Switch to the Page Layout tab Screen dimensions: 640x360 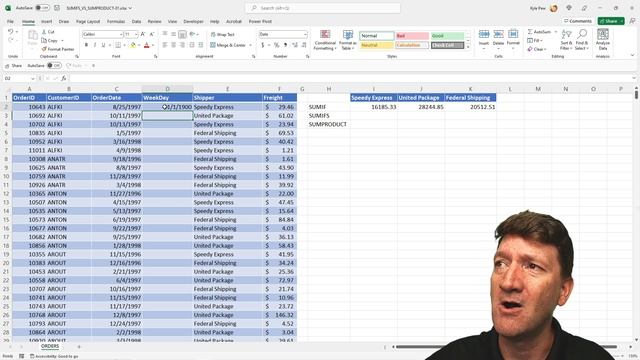point(88,21)
